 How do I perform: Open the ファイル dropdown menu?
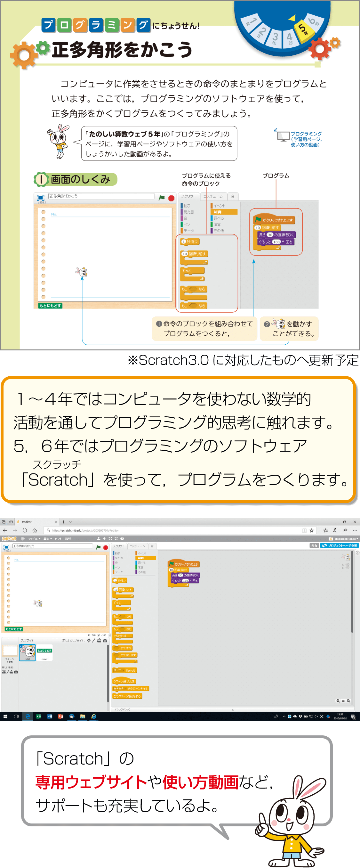tap(34, 539)
